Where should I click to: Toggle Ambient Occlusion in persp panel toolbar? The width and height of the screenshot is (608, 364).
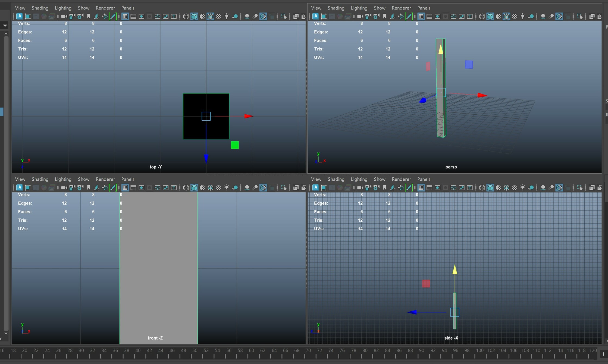click(x=543, y=16)
